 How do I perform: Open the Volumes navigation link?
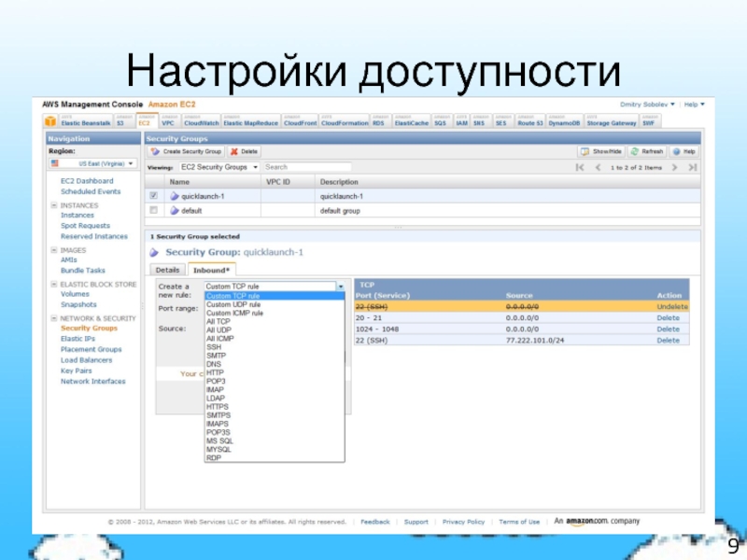pos(75,294)
